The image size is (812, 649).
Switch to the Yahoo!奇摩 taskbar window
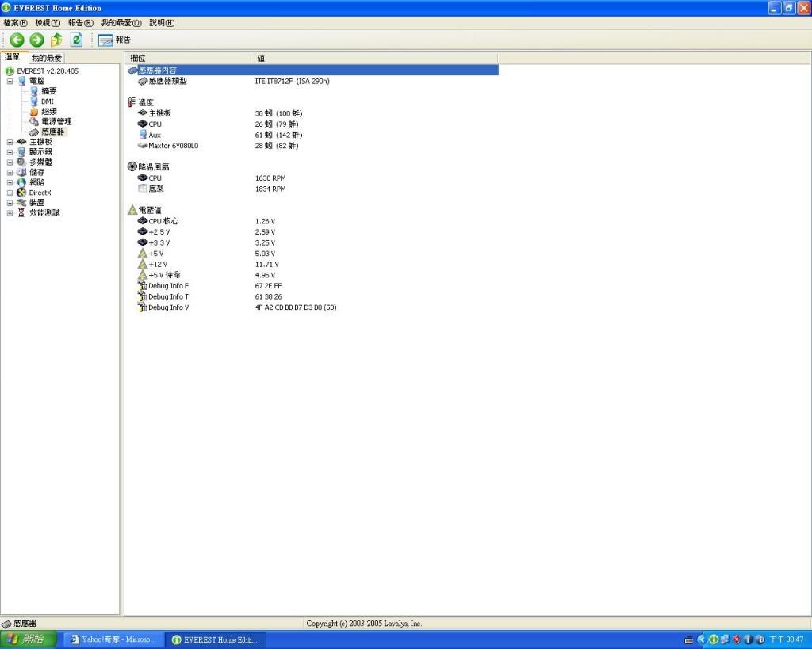pyautogui.click(x=113, y=639)
